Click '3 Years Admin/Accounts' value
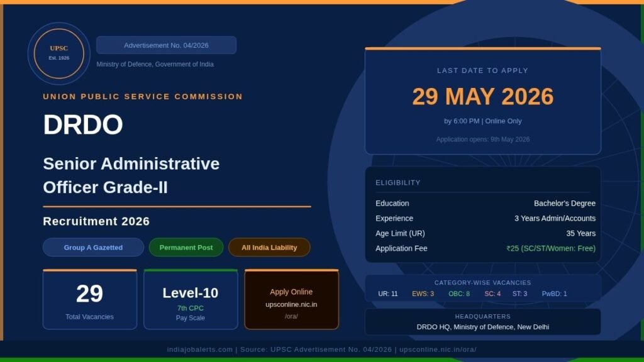 (555, 218)
